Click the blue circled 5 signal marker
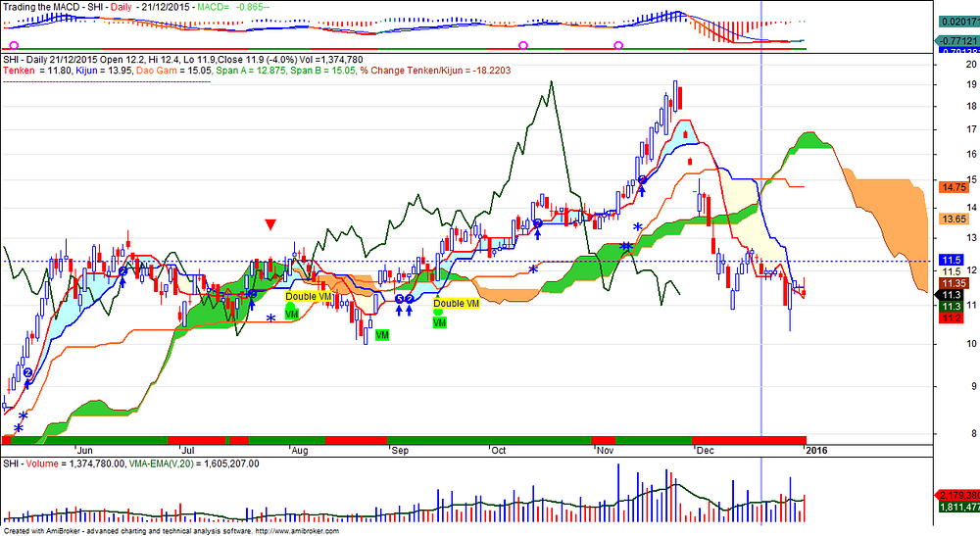The image size is (980, 536). pos(400,299)
